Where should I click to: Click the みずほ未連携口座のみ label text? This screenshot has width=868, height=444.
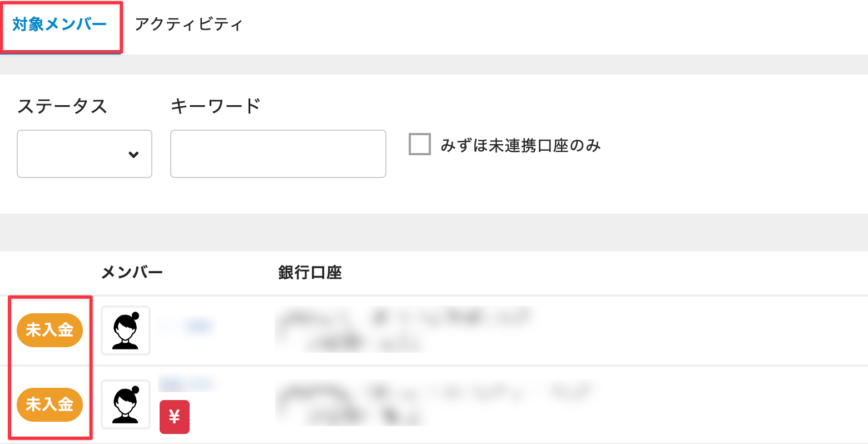[520, 146]
